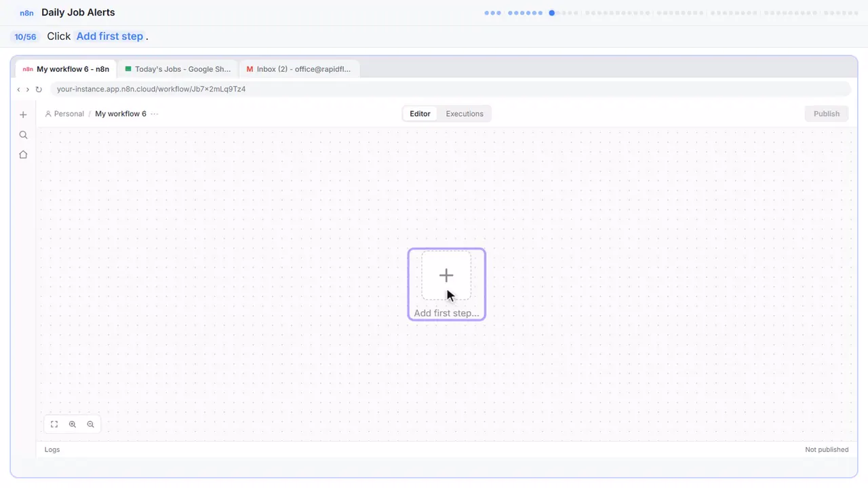The image size is (868, 488).
Task: Open search from the left sidebar
Action: pos(23,135)
